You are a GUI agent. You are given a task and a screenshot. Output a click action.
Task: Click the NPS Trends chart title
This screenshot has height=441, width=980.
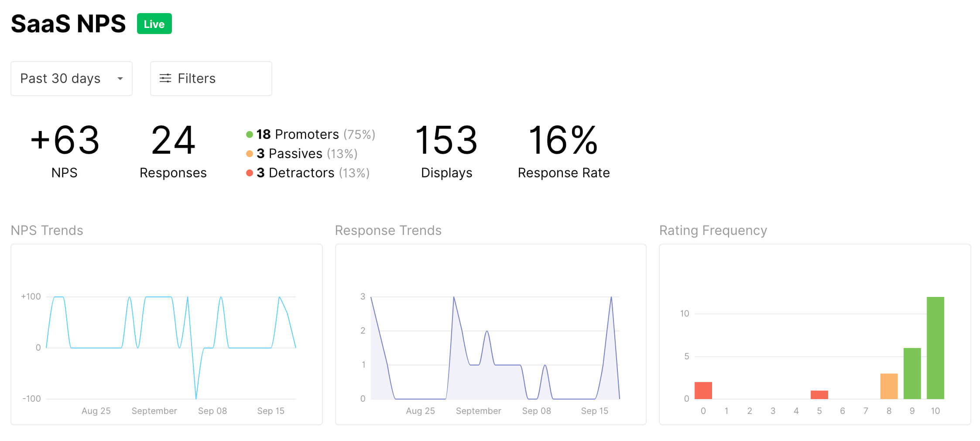[47, 231]
